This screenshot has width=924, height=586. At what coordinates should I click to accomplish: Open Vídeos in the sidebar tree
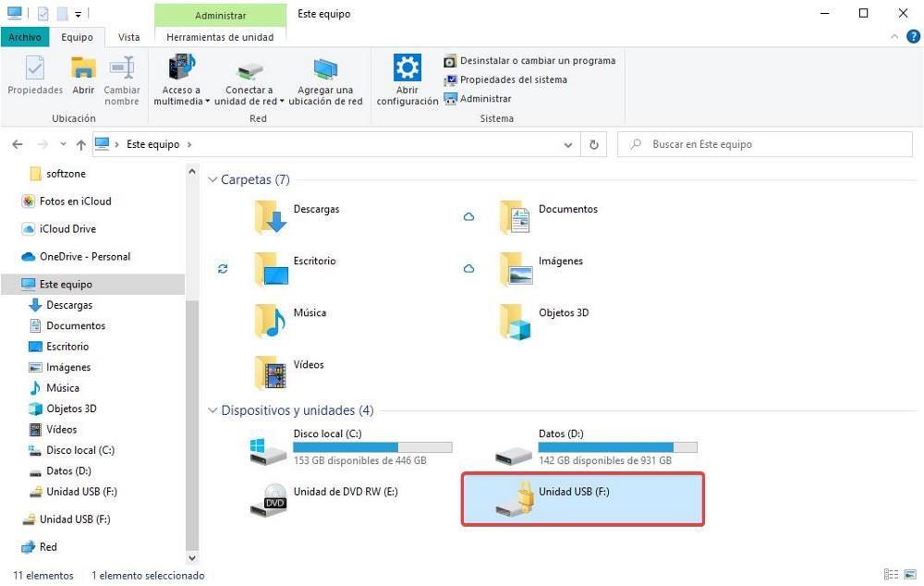click(x=53, y=429)
